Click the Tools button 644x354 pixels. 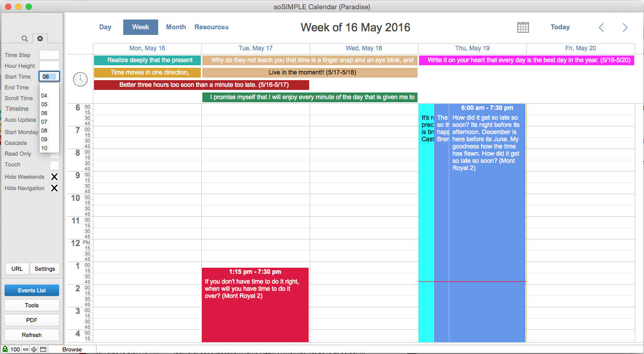pyautogui.click(x=32, y=305)
